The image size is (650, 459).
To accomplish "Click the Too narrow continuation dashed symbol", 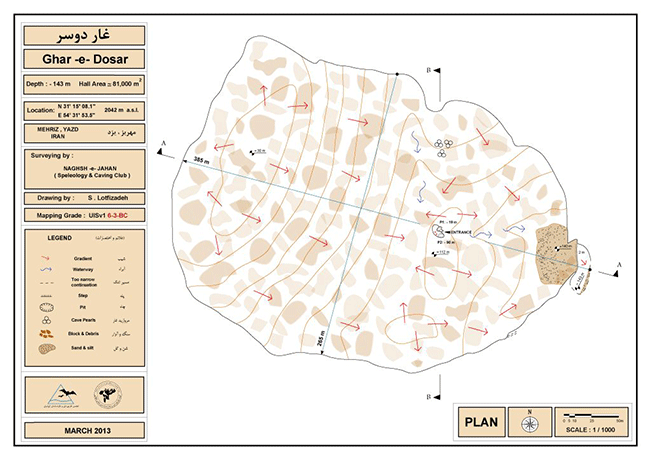I will 46,283.
